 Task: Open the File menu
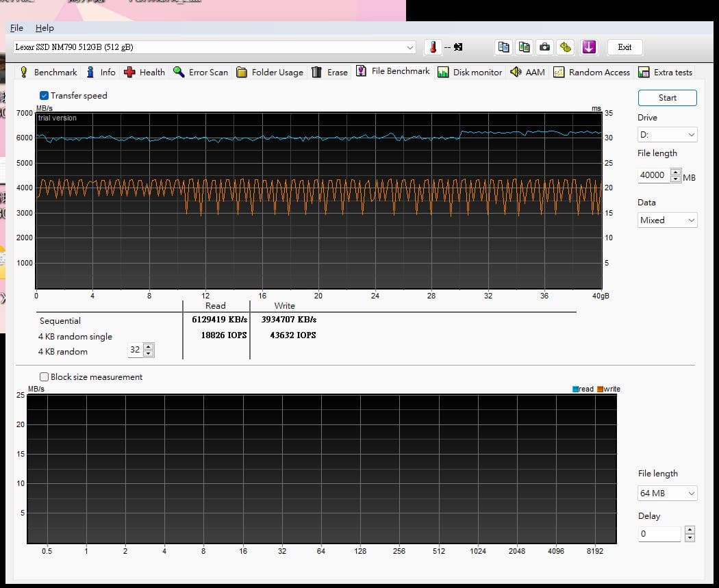click(16, 28)
